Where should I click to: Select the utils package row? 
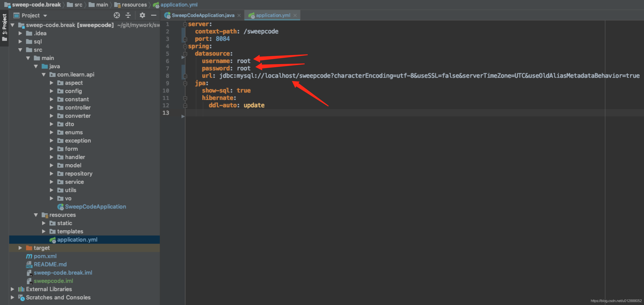coord(84,190)
